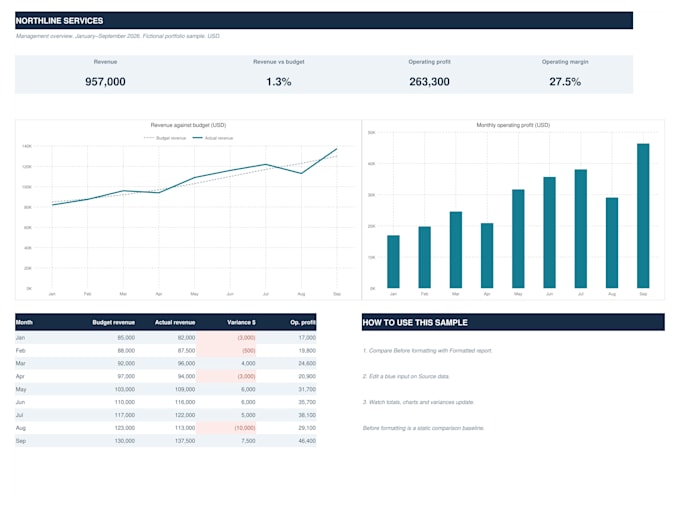Click the 'Actual revenue' legend entry
Screen dimensions: 680x510
(213, 138)
